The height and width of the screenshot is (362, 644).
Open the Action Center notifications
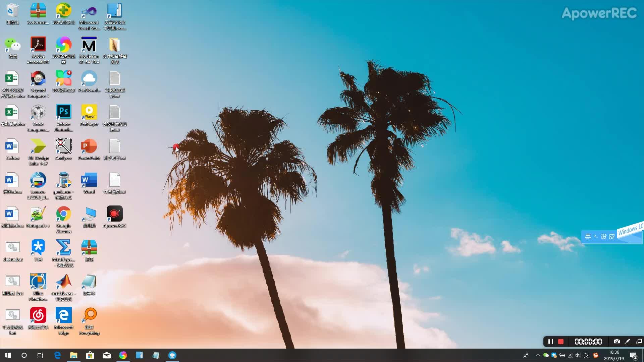(x=633, y=355)
